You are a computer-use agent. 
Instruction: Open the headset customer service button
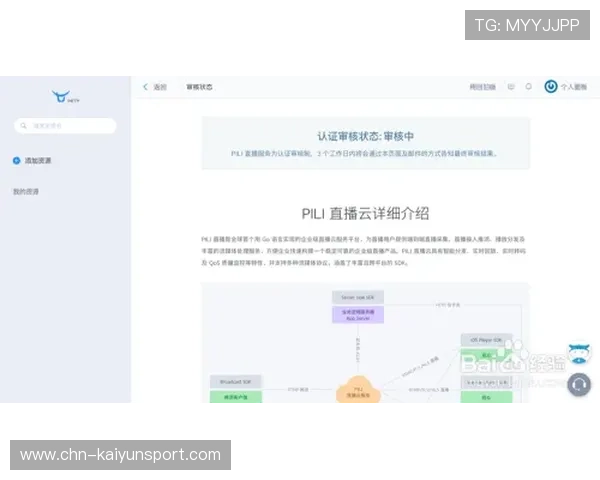[579, 384]
